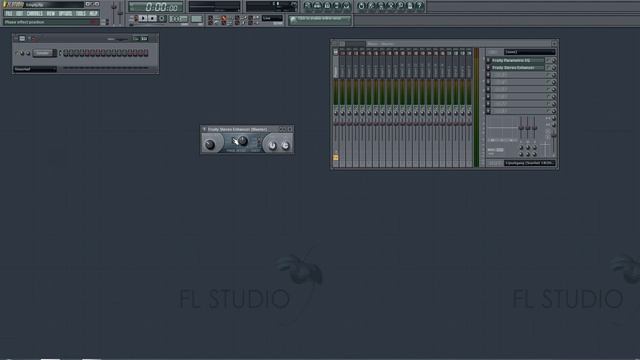Viewport: 640px width, 360px height.
Task: Click the Stereo Enhancer far right knob
Action: [x=285, y=146]
